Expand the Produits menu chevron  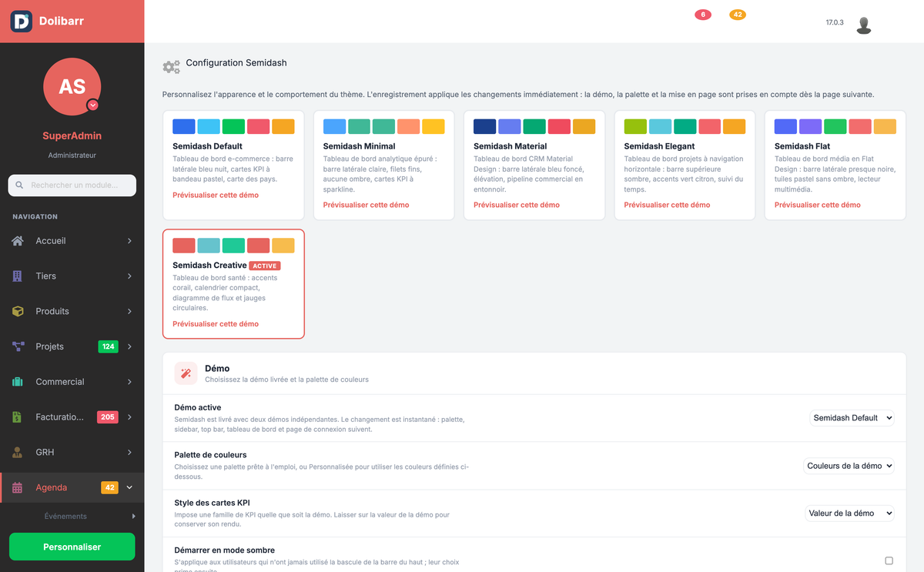coord(129,311)
